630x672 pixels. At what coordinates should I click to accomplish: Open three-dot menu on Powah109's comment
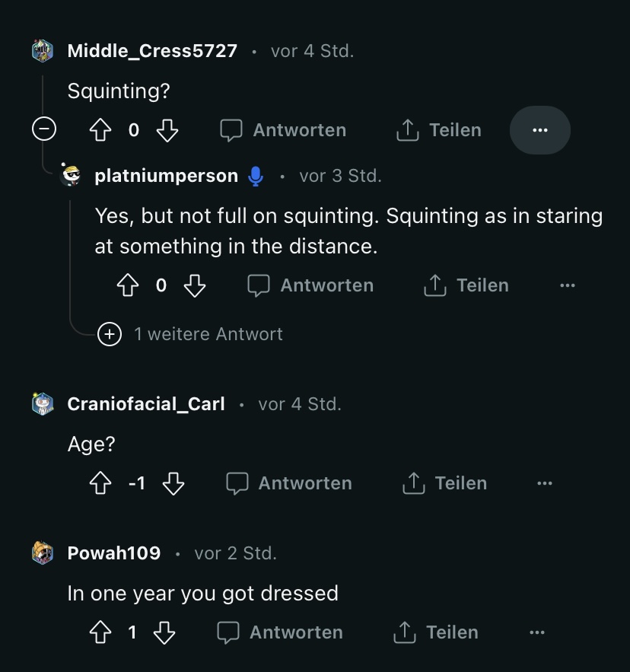tap(537, 632)
